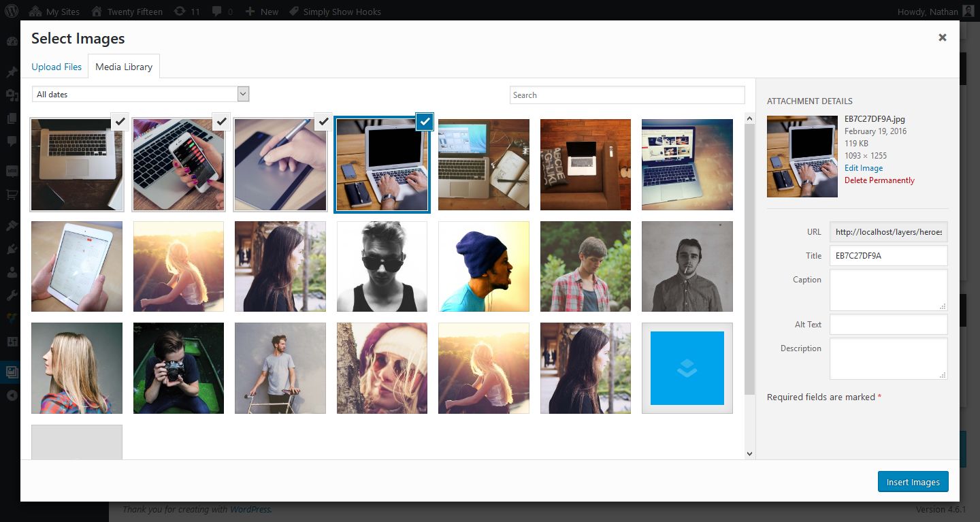
Task: Click the Simply Show Hooks icon
Action: [x=293, y=12]
